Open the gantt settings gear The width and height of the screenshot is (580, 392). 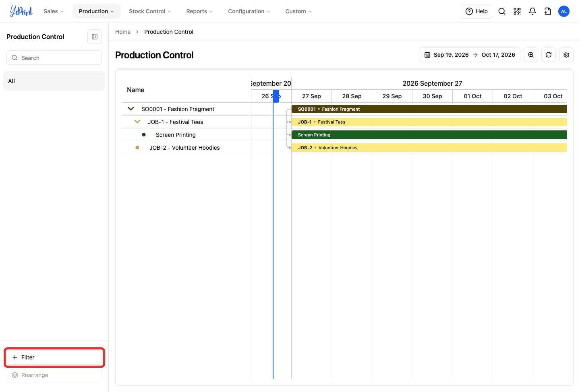click(x=566, y=55)
